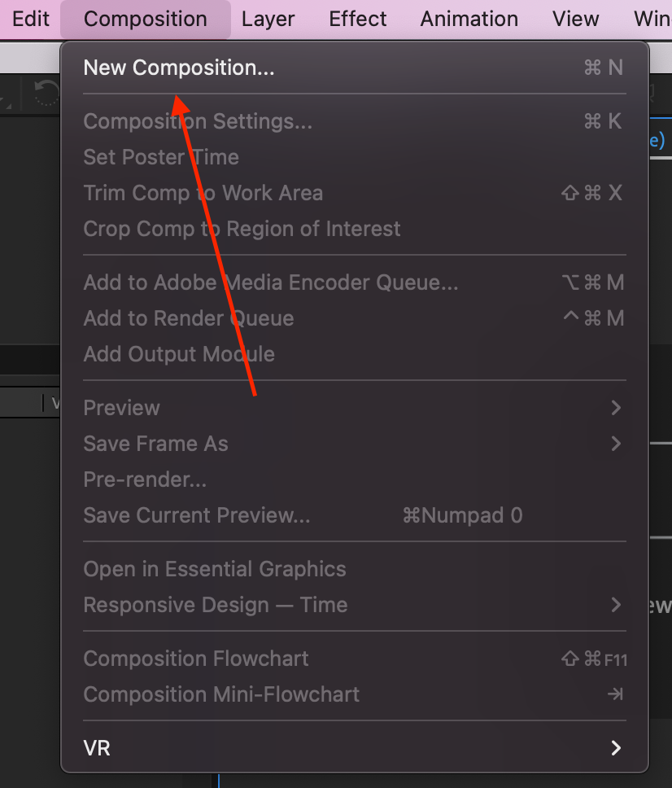Open the Layer menu in menu bar
The width and height of the screenshot is (672, 788).
pyautogui.click(x=268, y=19)
